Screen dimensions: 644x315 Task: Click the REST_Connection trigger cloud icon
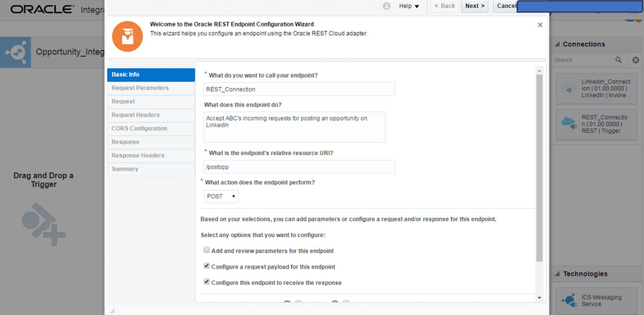[569, 124]
